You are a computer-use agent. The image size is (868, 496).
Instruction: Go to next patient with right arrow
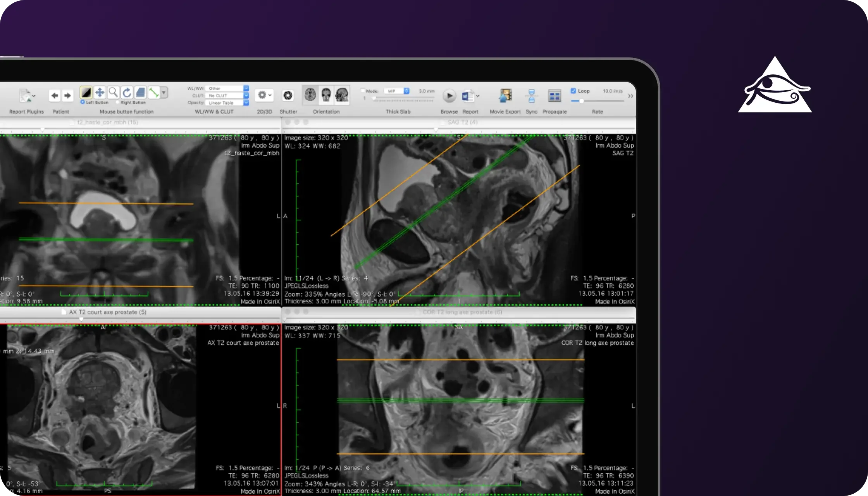67,95
